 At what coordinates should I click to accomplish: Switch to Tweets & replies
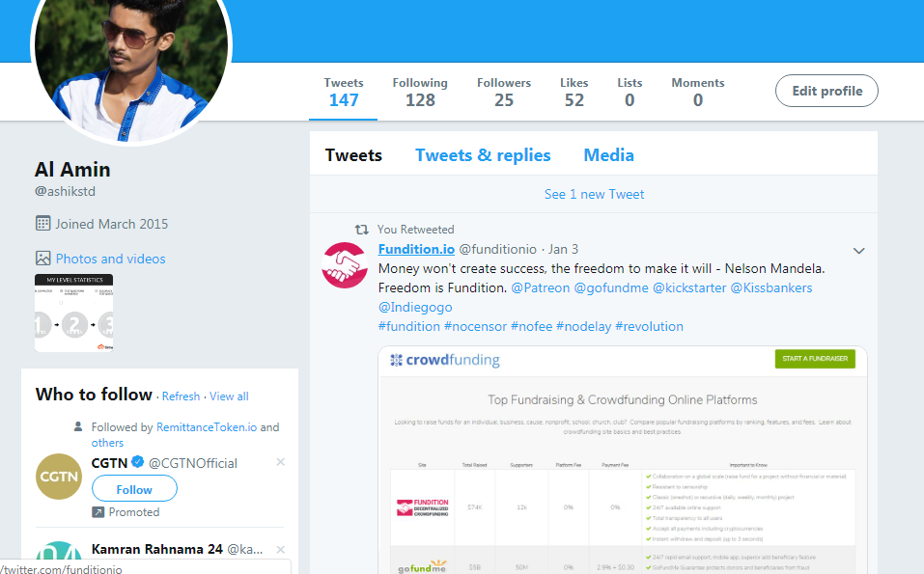coord(483,154)
